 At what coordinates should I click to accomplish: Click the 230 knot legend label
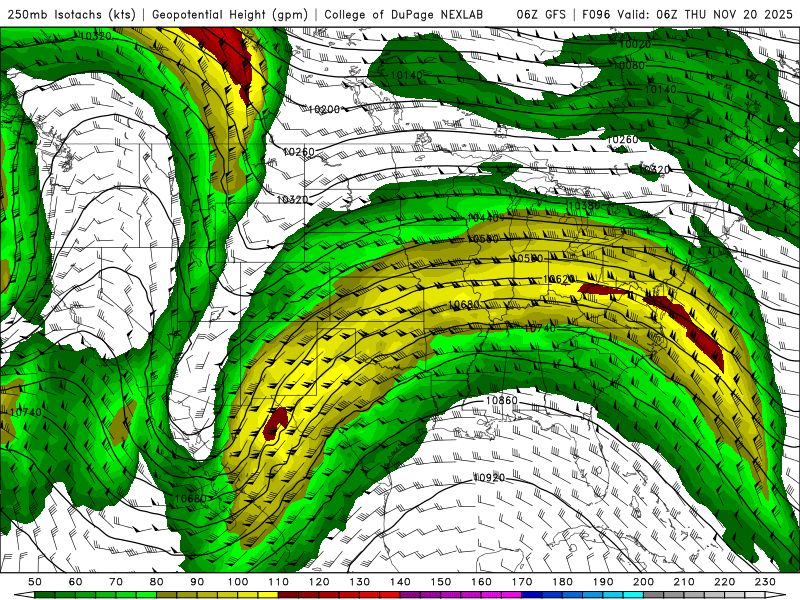click(x=765, y=582)
